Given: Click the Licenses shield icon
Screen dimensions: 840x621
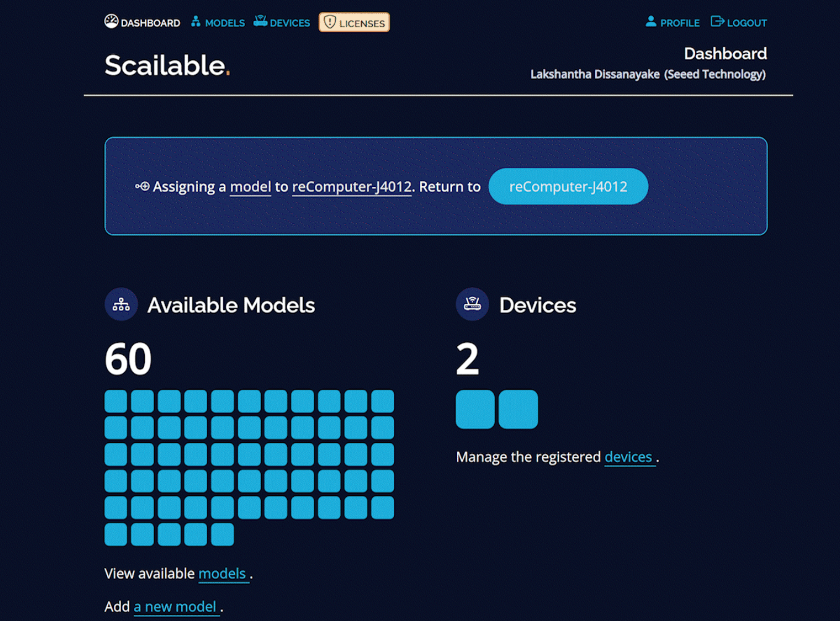Looking at the screenshot, I should click(x=330, y=22).
